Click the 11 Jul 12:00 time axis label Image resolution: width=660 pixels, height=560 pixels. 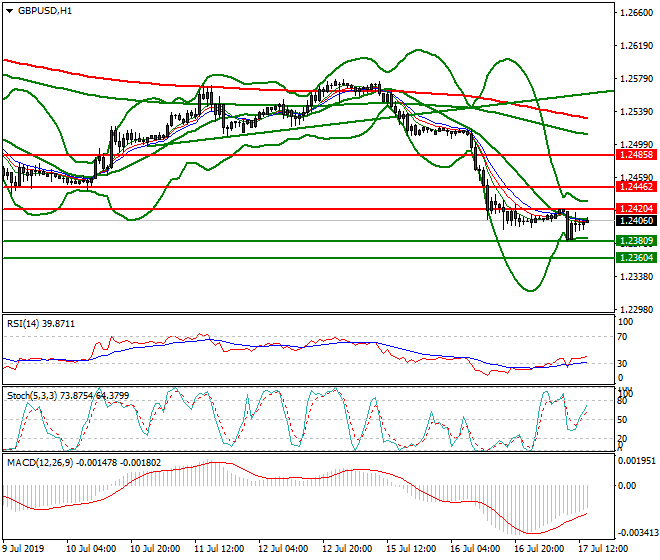pyautogui.click(x=219, y=549)
